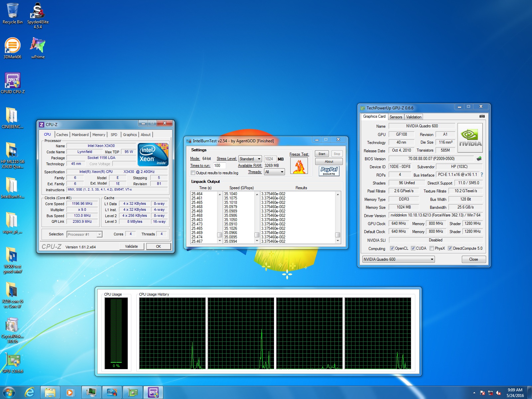
Task: Expand the NVIDIA Quadro 600 card dropdown
Action: 398,259
